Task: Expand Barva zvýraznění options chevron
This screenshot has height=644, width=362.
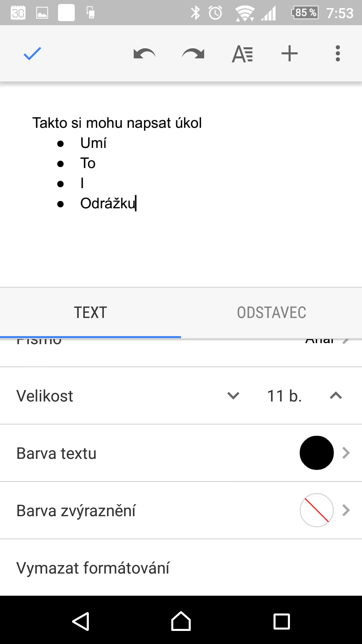Action: [x=346, y=510]
